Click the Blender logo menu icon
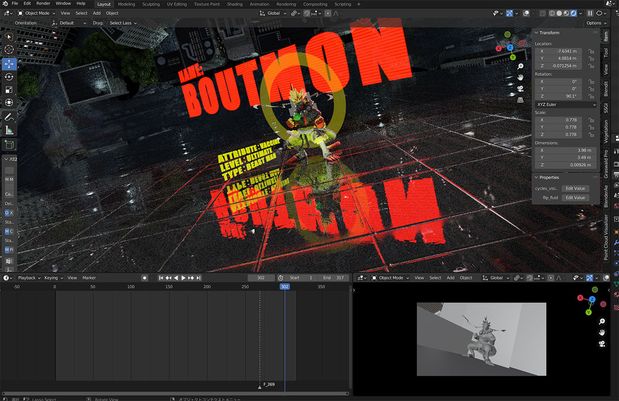619x401 pixels. pos(4,4)
